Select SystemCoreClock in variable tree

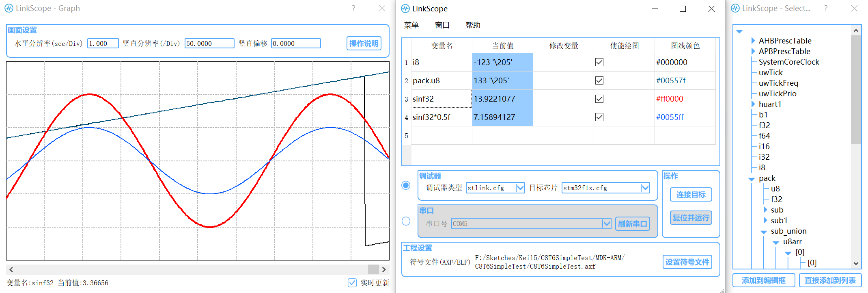pos(789,62)
